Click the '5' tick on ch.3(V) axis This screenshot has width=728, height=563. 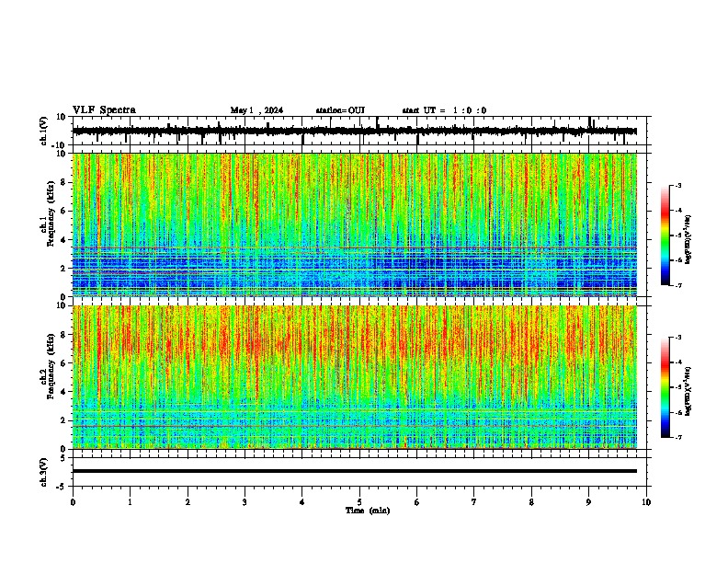(x=64, y=457)
